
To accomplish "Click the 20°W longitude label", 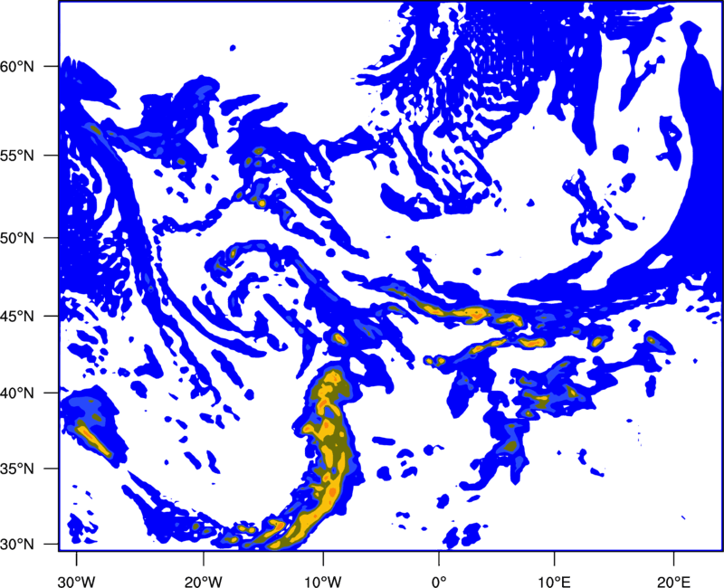I will pos(203,582).
